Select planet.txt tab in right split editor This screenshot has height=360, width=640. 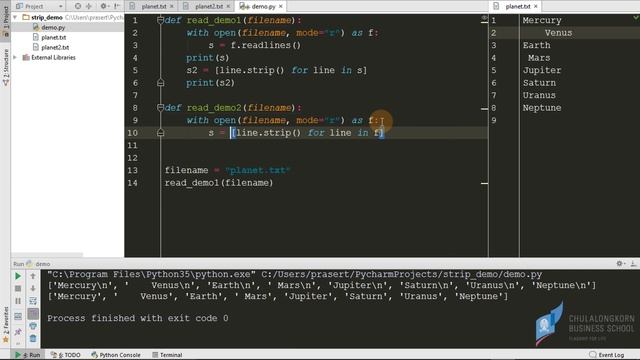[518, 6]
